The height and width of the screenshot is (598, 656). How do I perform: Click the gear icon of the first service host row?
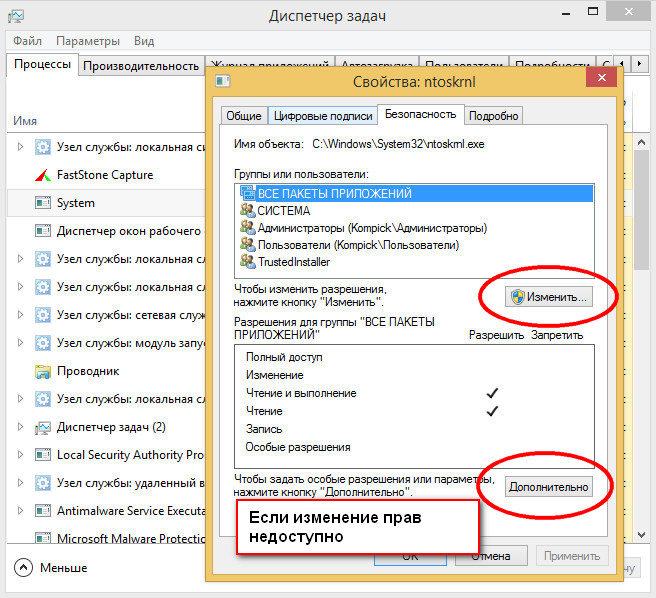point(43,147)
